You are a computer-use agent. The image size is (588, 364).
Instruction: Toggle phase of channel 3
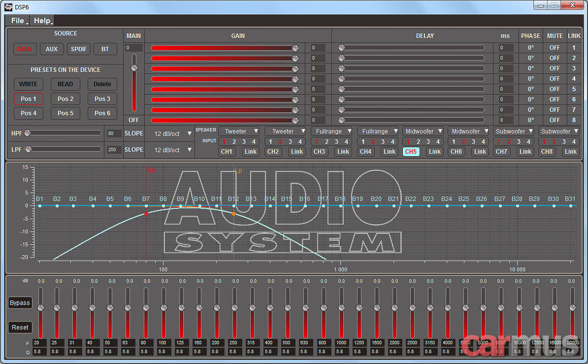coord(530,68)
